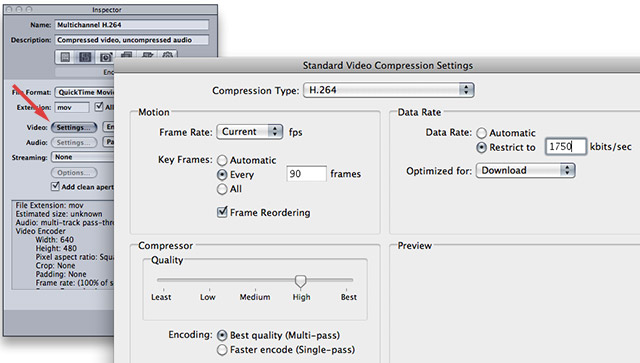Screen dimensions: 640x363
Task: Select the Encoder pane icon in Inspector
Action: pos(85,57)
